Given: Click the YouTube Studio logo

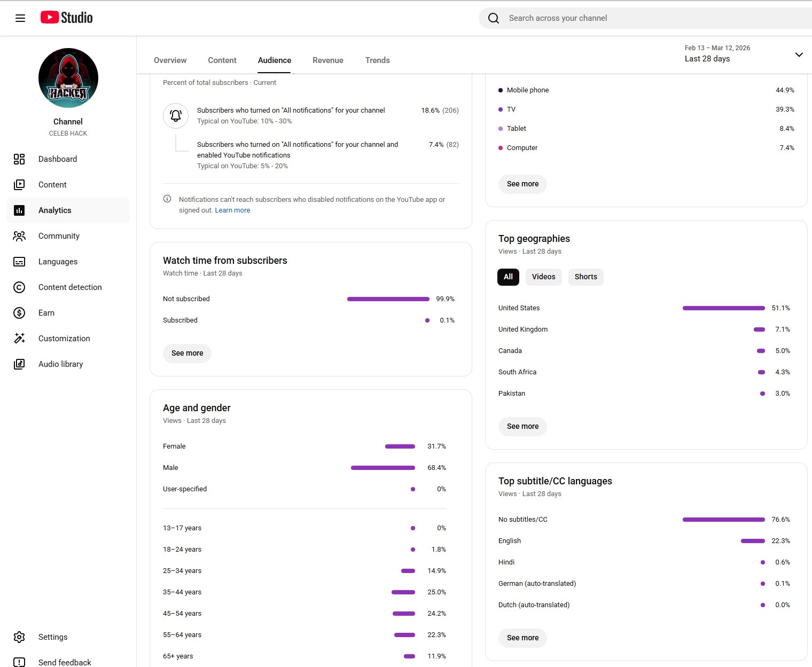Looking at the screenshot, I should point(67,18).
